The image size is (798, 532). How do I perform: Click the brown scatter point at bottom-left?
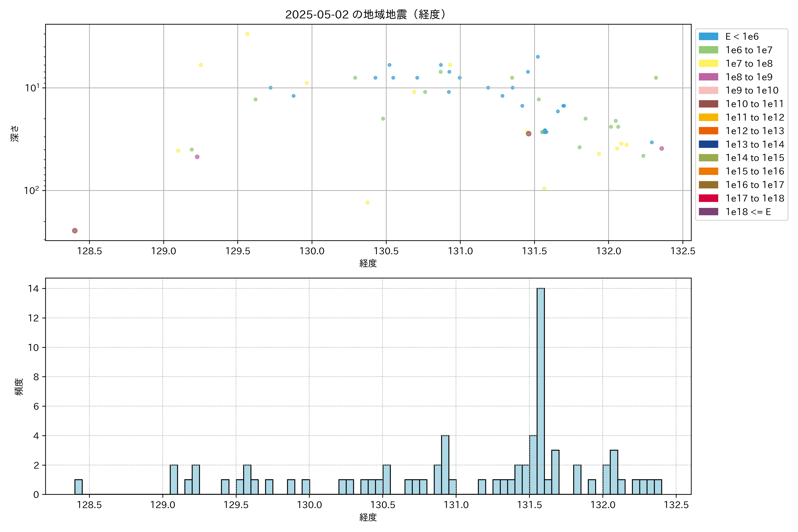[x=75, y=231]
